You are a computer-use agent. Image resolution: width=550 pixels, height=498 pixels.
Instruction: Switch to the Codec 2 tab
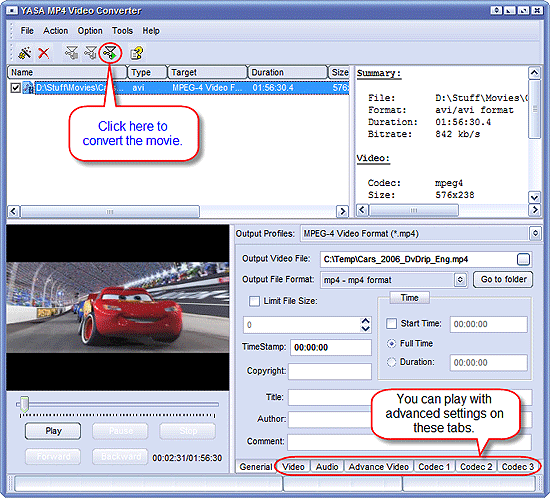click(x=476, y=467)
